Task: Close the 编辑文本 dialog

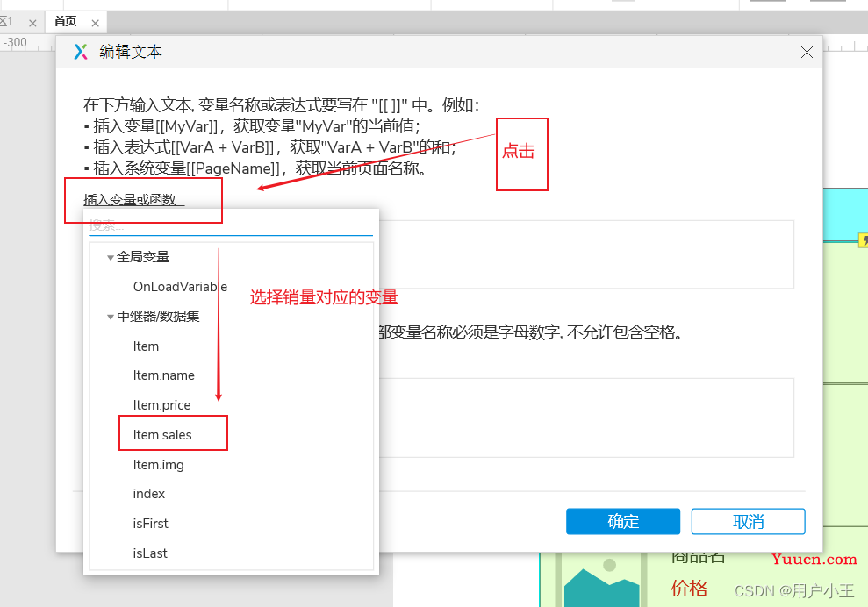Action: (807, 52)
